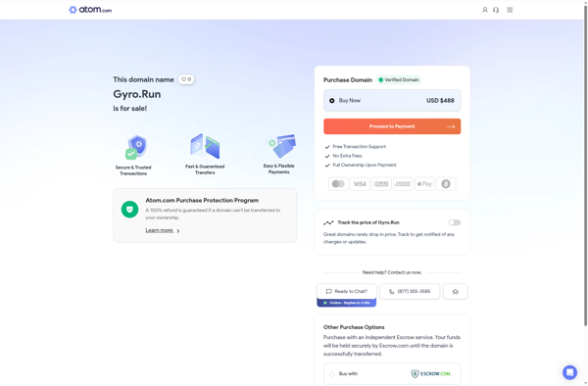Click the Mastercard payment icon
This screenshot has height=386, width=588.
point(338,184)
